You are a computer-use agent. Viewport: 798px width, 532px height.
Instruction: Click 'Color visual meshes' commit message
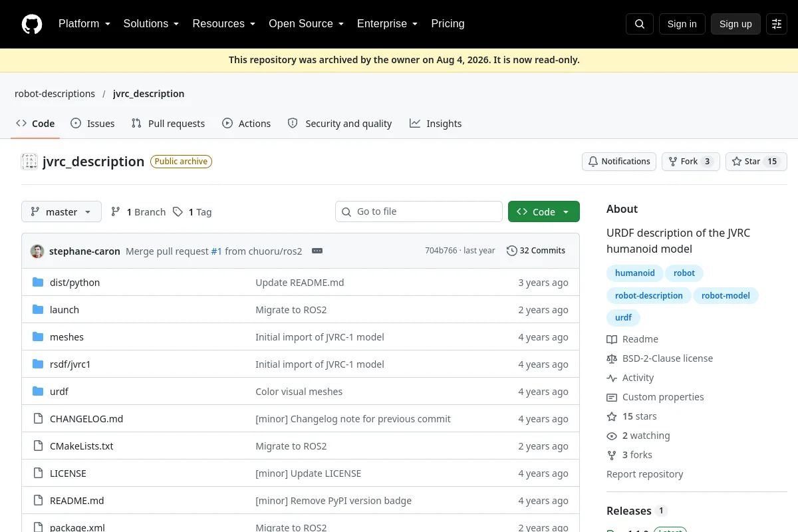299,392
